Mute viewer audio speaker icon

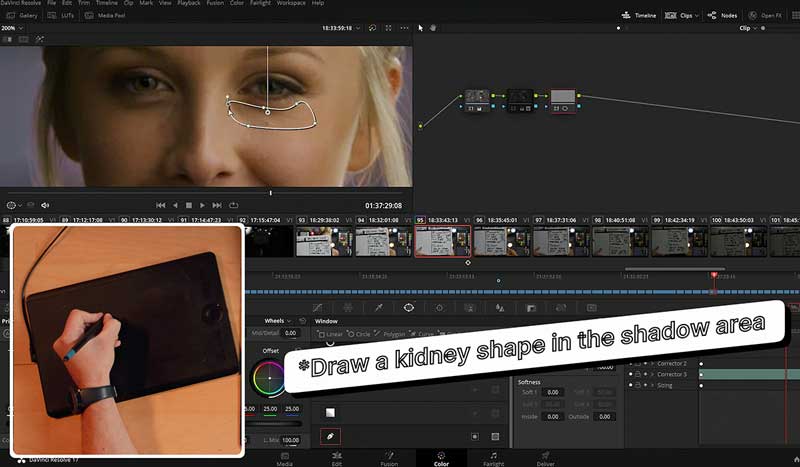pyautogui.click(x=45, y=205)
